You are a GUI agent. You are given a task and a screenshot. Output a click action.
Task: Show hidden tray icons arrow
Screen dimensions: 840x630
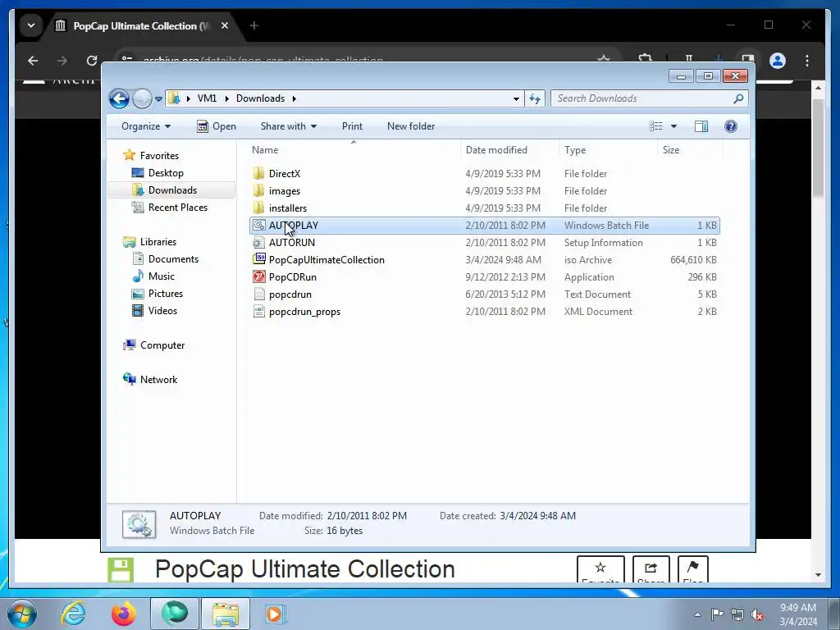[x=697, y=615]
